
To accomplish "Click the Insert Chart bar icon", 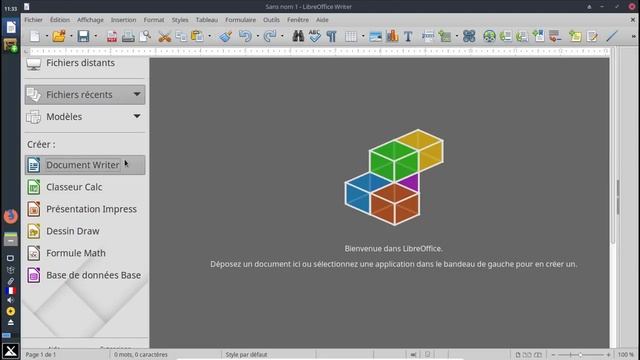I will click(392, 36).
